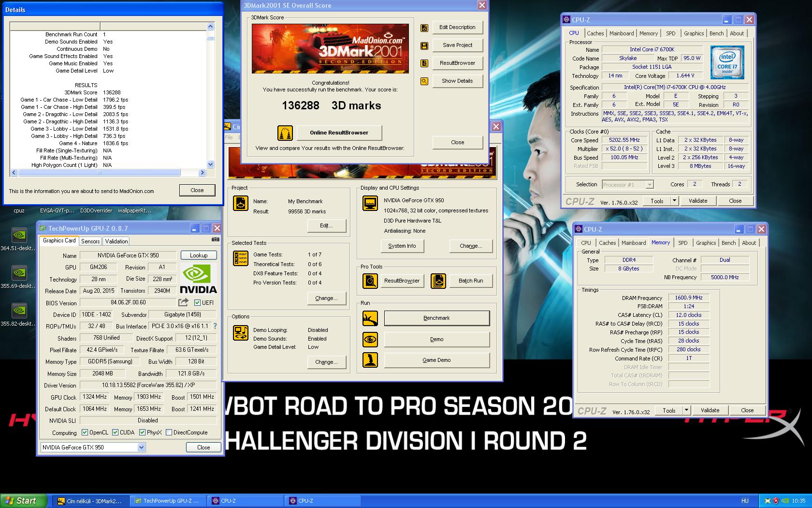
Task: Click the Show Details magnifier icon
Action: click(424, 81)
